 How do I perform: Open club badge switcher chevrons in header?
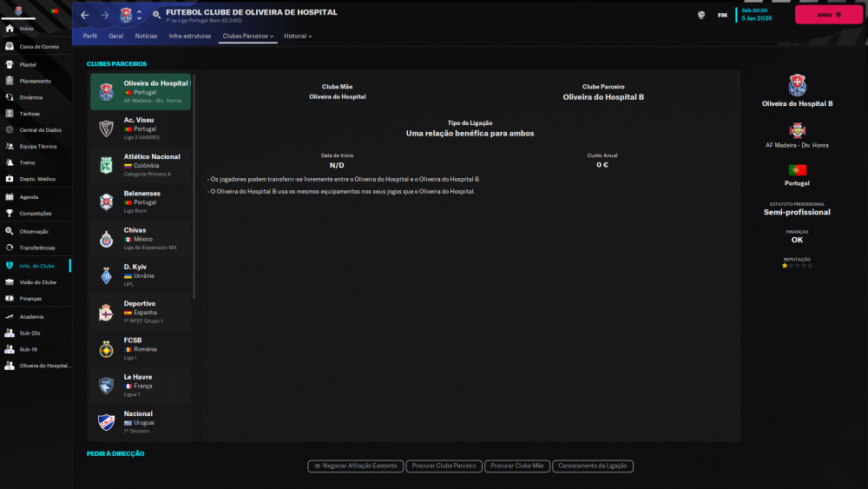[140, 15]
